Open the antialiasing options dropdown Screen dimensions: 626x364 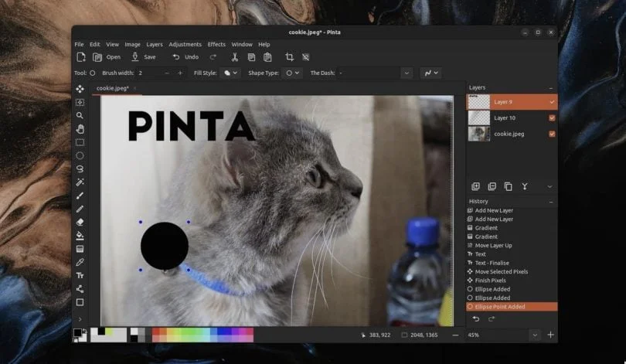(431, 73)
